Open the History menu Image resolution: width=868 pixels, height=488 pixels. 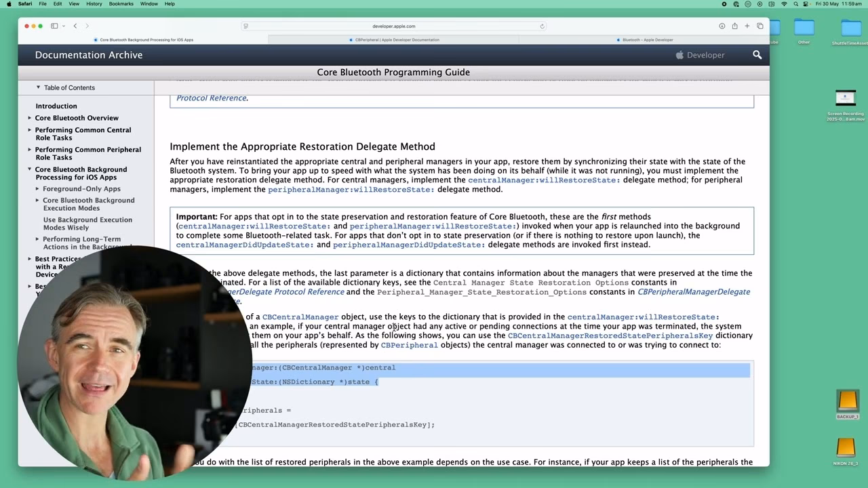tap(94, 4)
